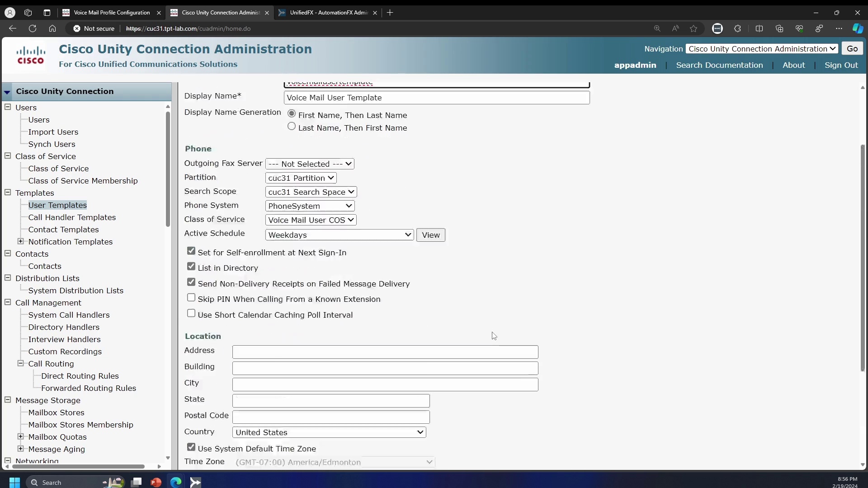Click the profile avatar icon in title bar
The height and width of the screenshot is (488, 868).
(x=9, y=13)
